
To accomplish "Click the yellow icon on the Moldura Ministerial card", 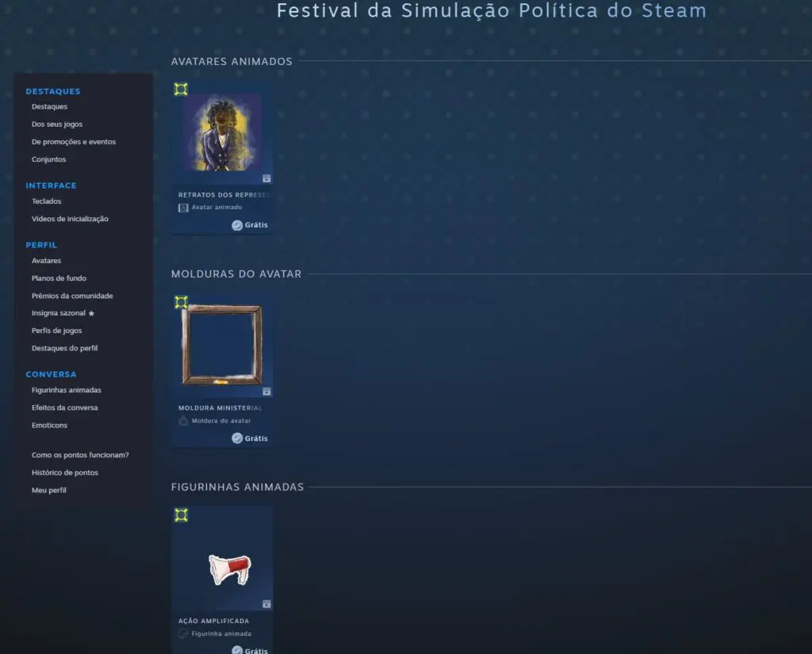I will click(x=181, y=302).
